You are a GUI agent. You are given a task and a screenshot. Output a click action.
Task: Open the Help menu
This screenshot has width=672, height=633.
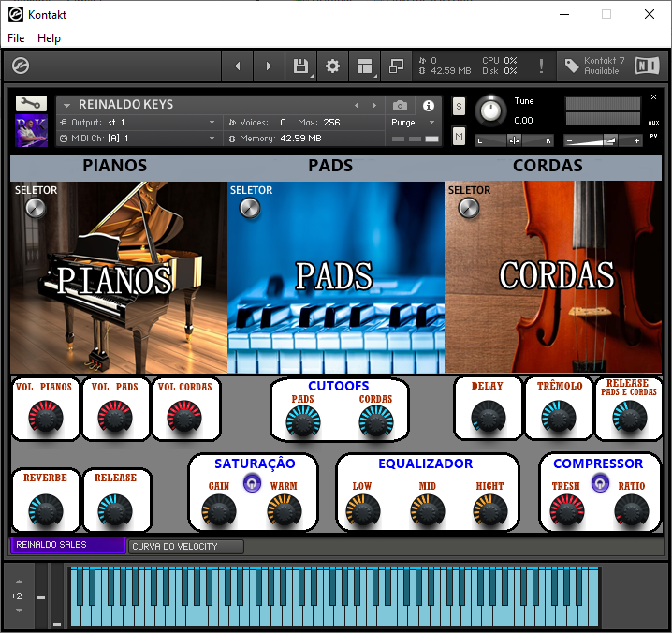click(x=49, y=38)
